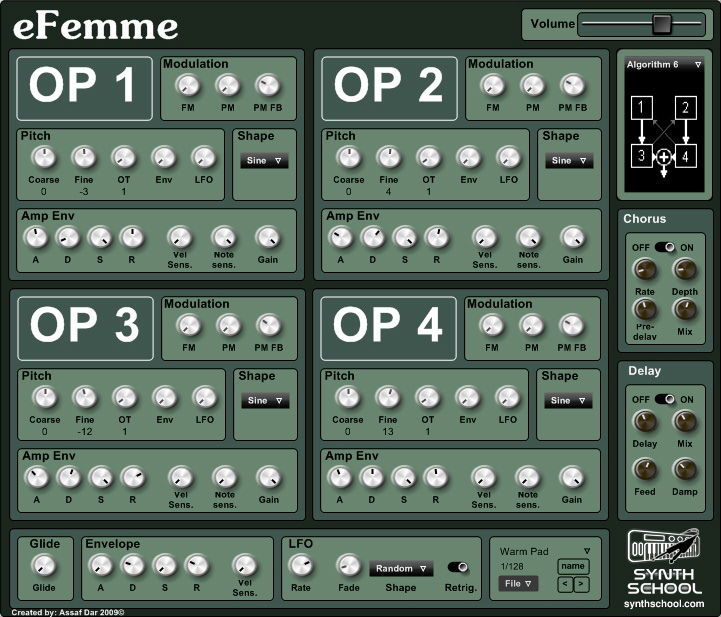The width and height of the screenshot is (721, 617).
Task: Toggle the LFO Retrig switch
Action: (x=459, y=567)
